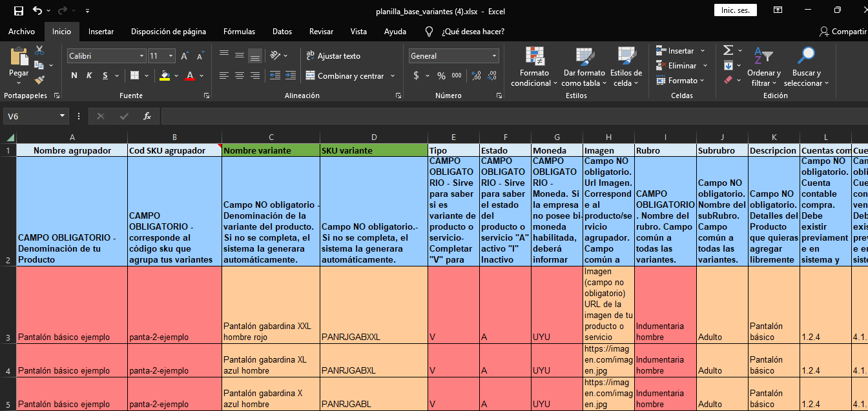Open fill color dropdown arrow
The width and height of the screenshot is (868, 411).
tap(176, 75)
